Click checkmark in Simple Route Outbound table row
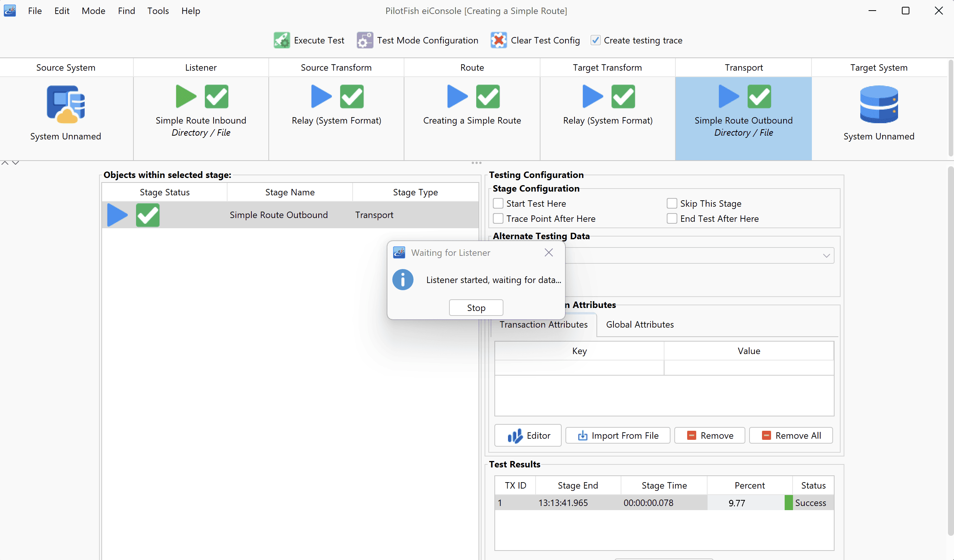 pyautogui.click(x=148, y=215)
